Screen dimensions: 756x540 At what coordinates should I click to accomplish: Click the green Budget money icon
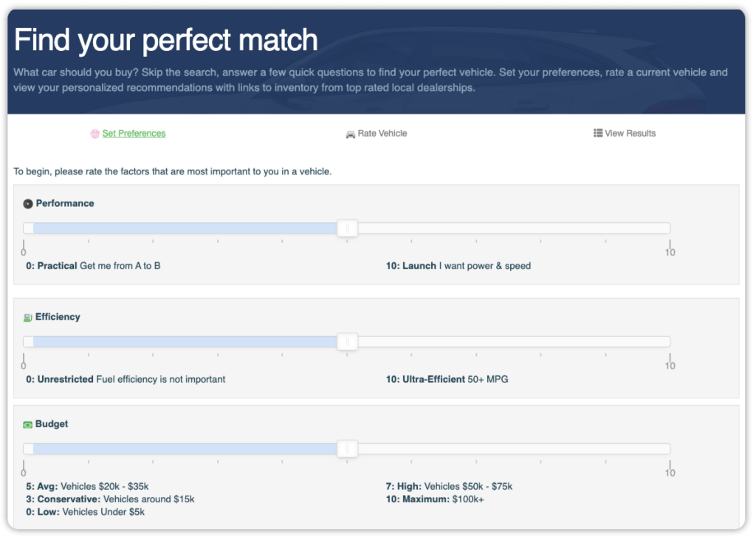(x=27, y=425)
